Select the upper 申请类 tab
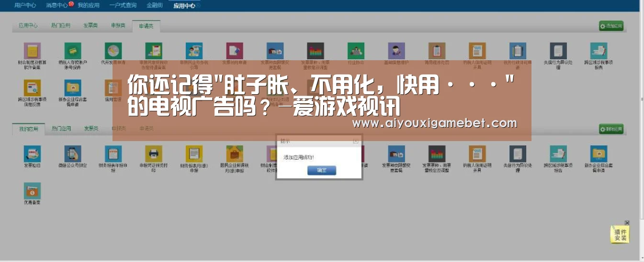Screen dimensions: 644x262 pyautogui.click(x=146, y=26)
